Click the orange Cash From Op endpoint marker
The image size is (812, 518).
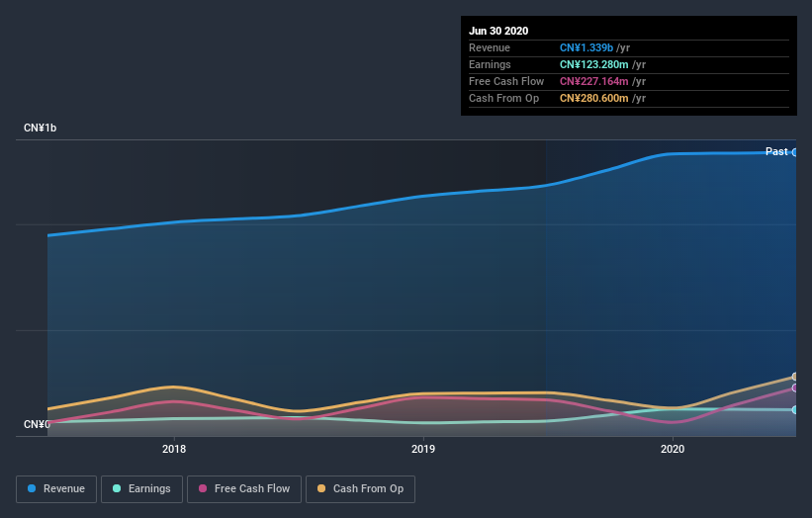coord(795,377)
